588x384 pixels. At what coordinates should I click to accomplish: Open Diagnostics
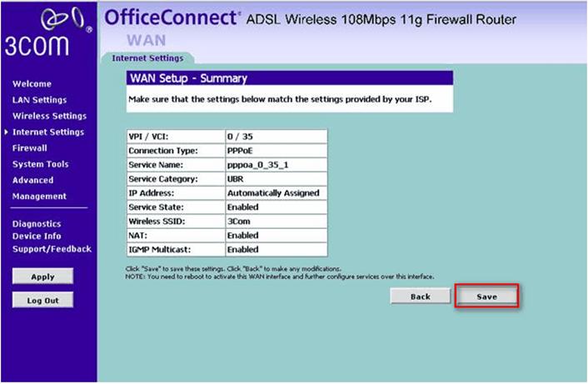tap(37, 224)
